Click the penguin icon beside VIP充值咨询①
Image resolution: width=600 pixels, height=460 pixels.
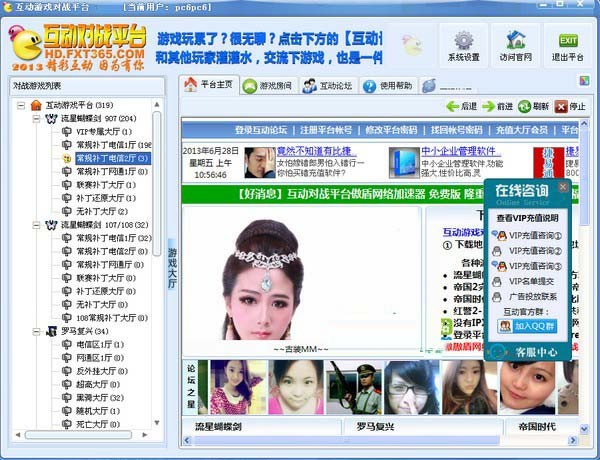(500, 235)
